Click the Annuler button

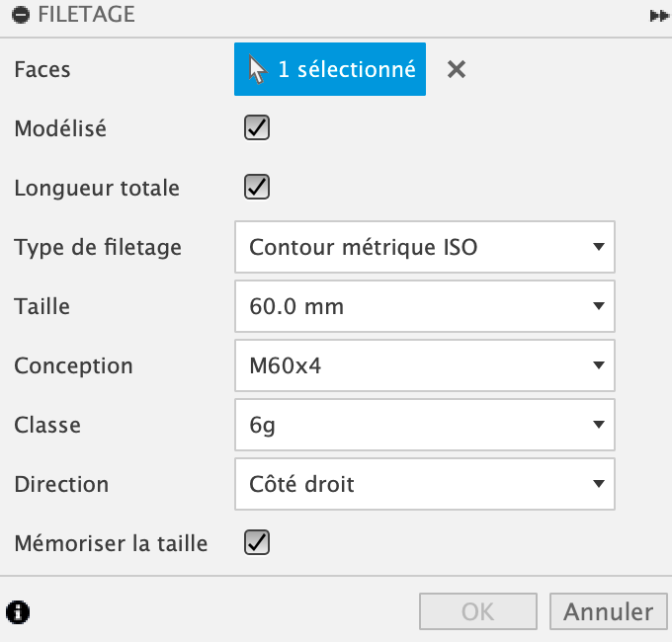tap(608, 611)
